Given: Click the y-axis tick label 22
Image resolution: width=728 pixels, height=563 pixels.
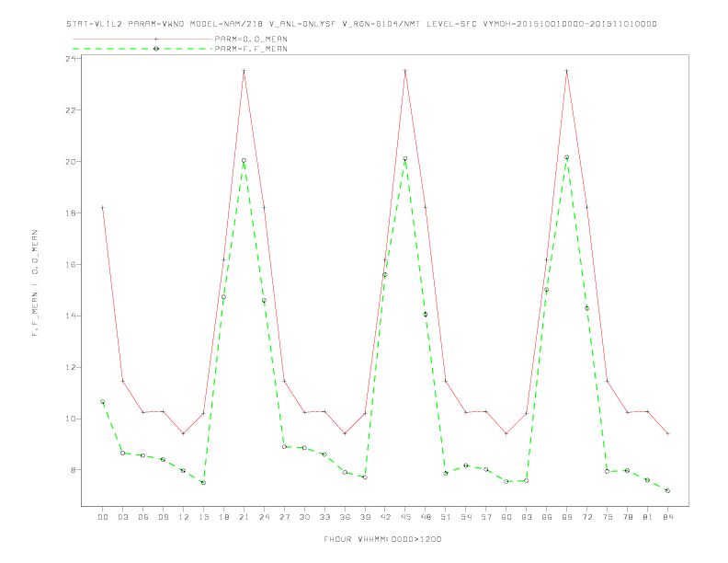Looking at the screenshot, I should [x=71, y=110].
